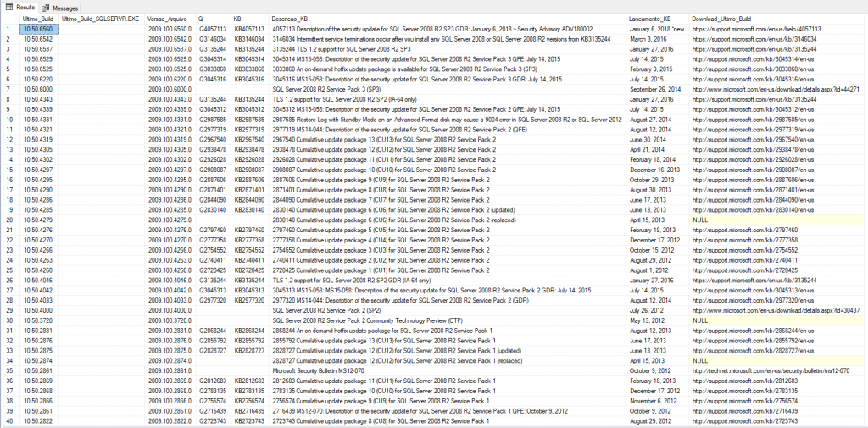Click the Messages tab icon

pyautogui.click(x=46, y=6)
